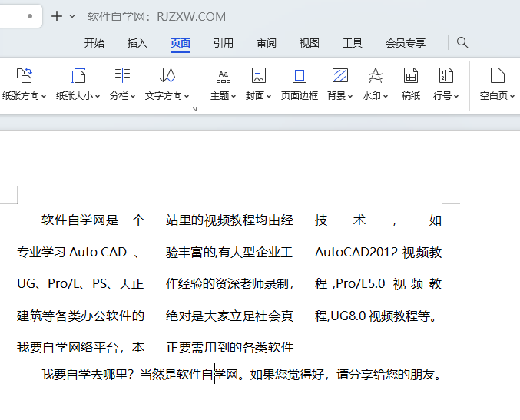Click text 绝对是大家立足社会真
520x420 pixels.
pos(230,316)
